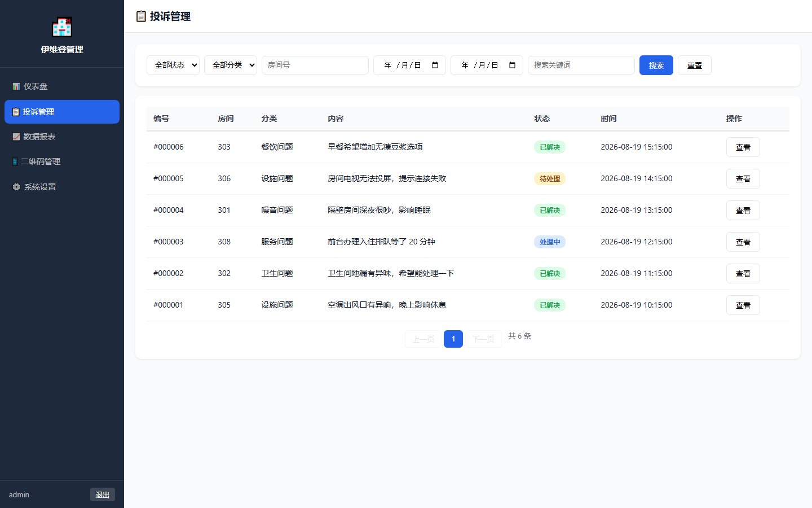View complaint #000004 details

(743, 211)
